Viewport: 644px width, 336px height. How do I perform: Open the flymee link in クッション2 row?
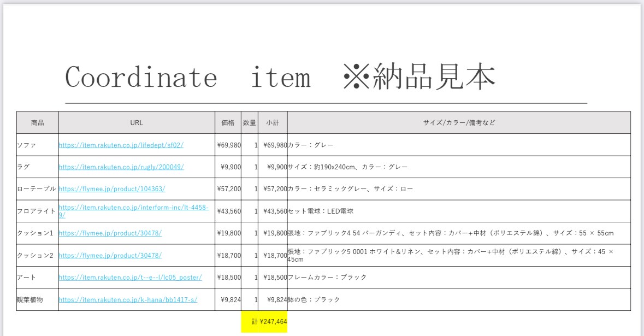[x=110, y=255]
